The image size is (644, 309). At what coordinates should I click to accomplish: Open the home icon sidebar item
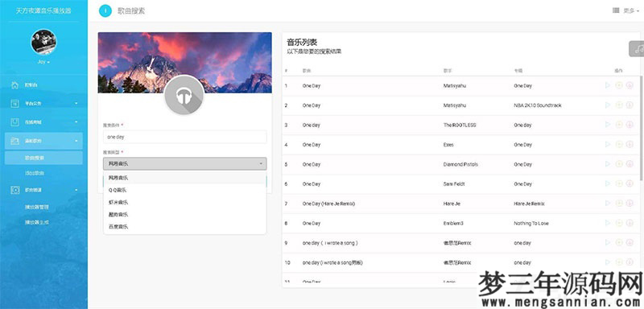[x=43, y=85]
